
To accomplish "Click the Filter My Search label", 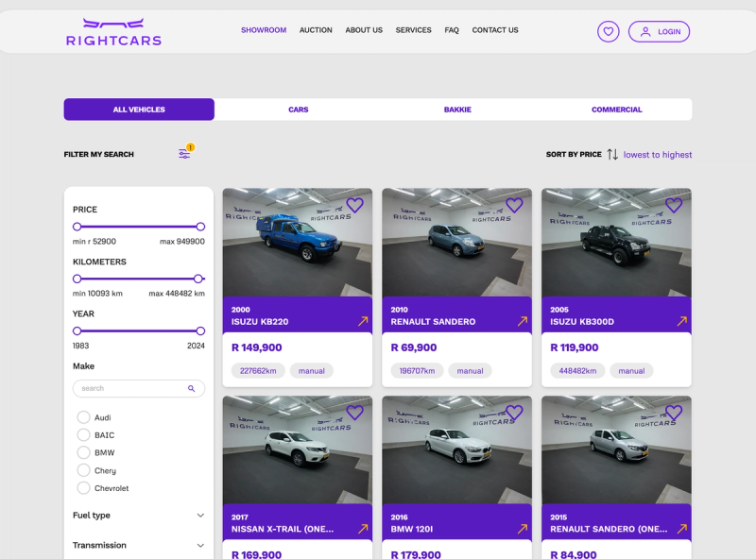I will [x=99, y=154].
